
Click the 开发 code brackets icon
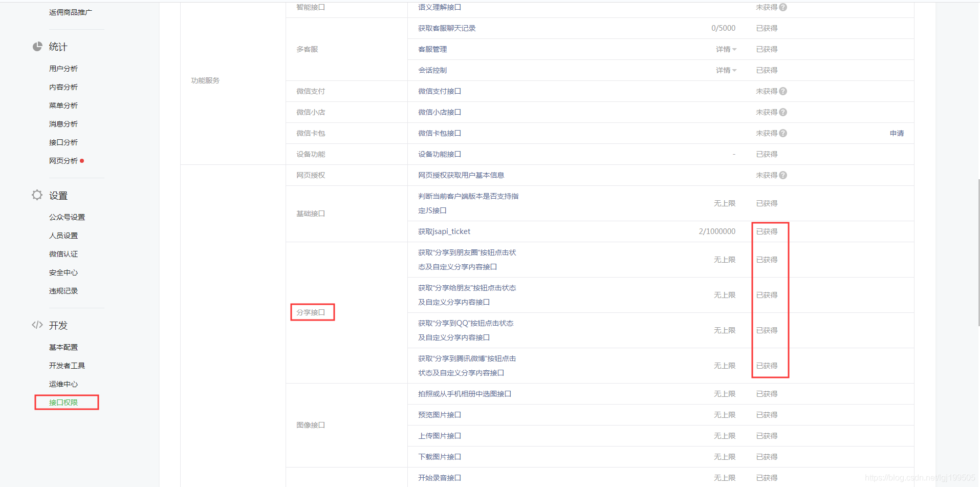pos(37,324)
